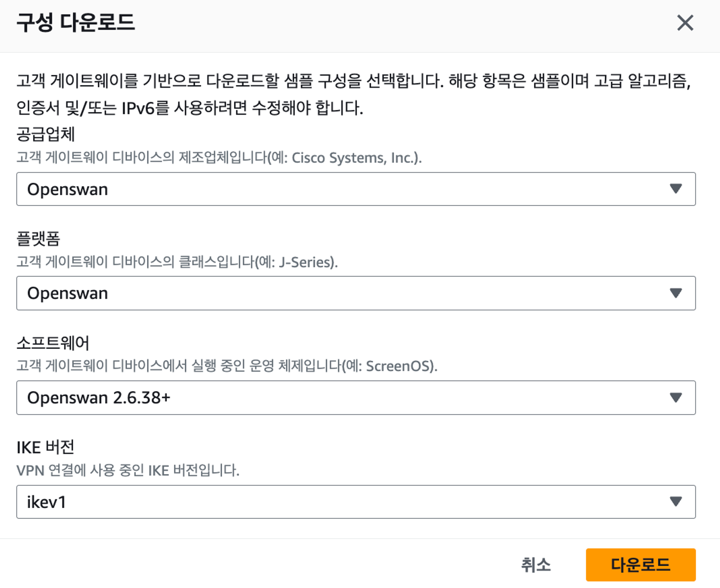Click the 취소 cancel button
The width and height of the screenshot is (720, 588).
tap(536, 565)
